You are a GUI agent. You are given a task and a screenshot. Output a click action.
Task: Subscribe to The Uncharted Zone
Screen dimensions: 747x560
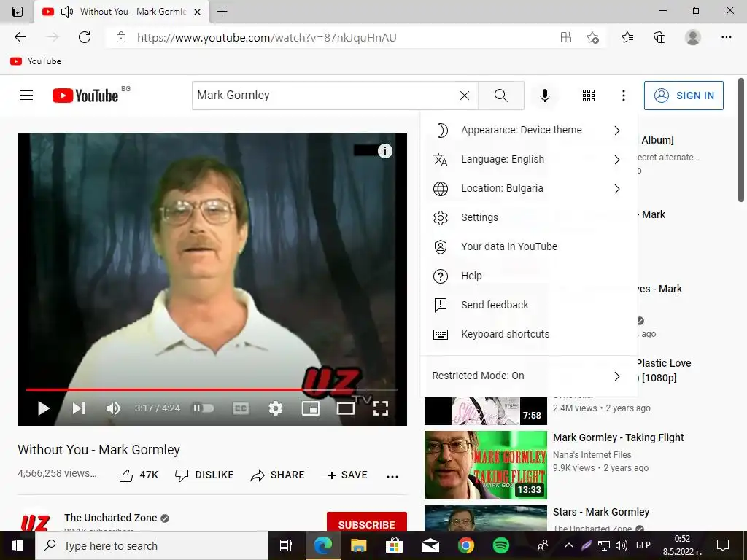click(366, 524)
